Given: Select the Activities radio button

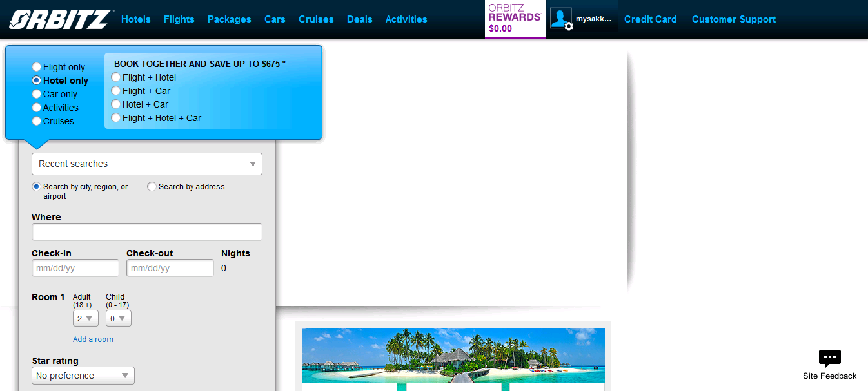Looking at the screenshot, I should [37, 108].
